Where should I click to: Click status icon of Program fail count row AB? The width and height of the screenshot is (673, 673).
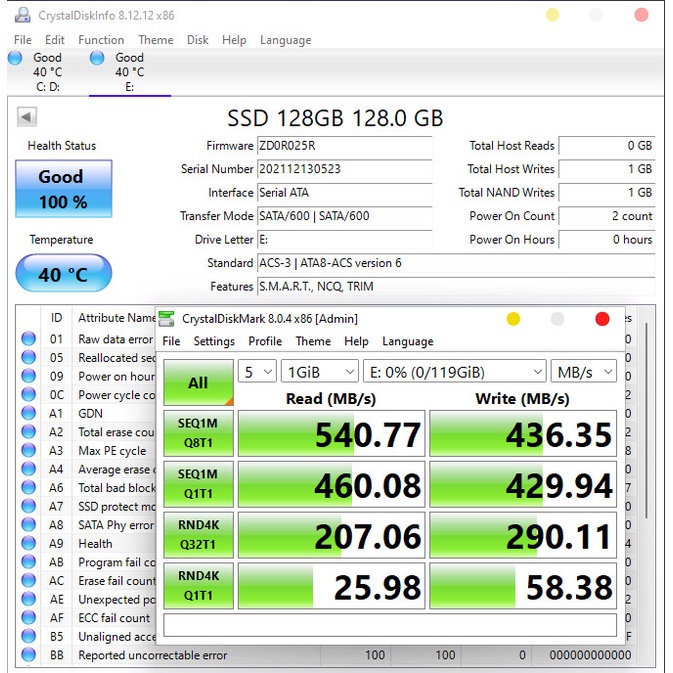(x=29, y=562)
